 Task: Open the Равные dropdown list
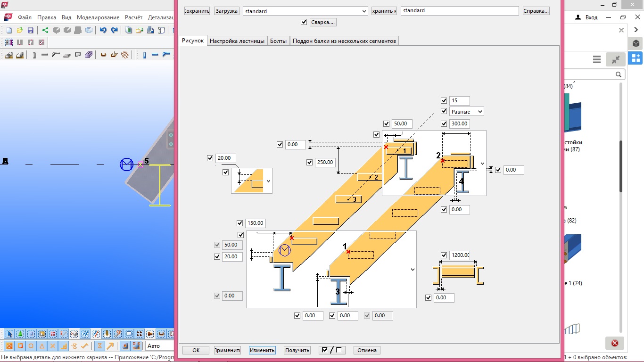point(466,112)
